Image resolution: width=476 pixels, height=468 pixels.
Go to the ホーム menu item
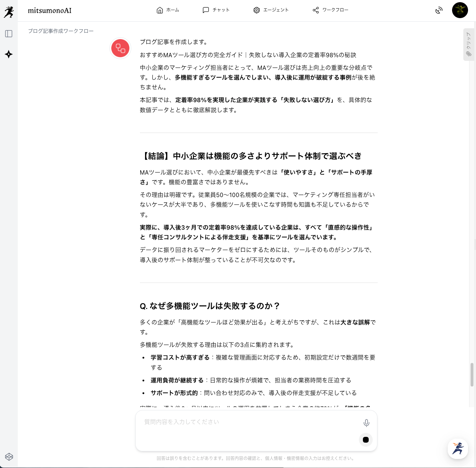pos(167,10)
